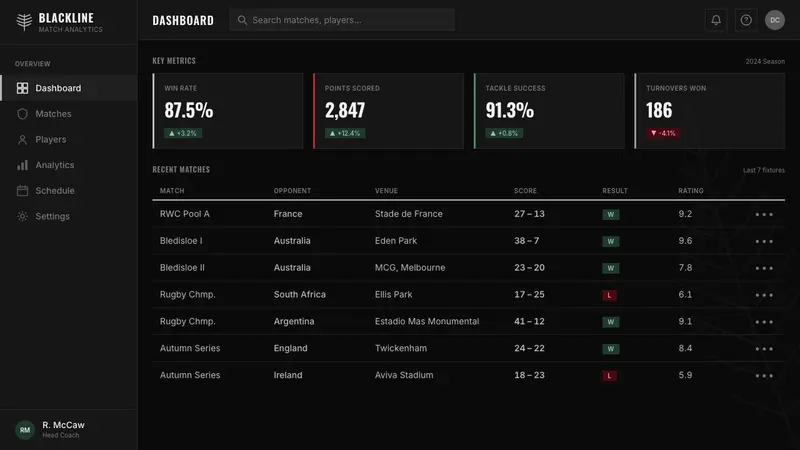Viewport: 800px width, 450px height.
Task: Go to Dashboard in sidebar
Action: click(x=69, y=88)
